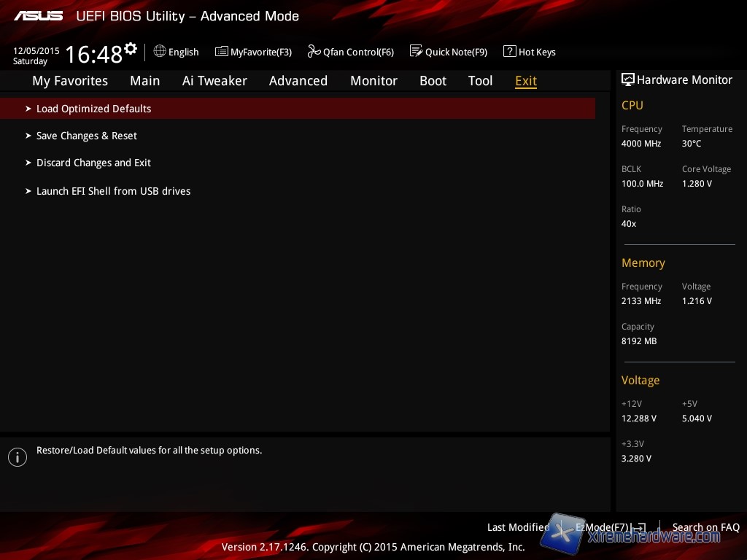Choose Save Changes & Reset
This screenshot has width=747, height=560.
[86, 136]
